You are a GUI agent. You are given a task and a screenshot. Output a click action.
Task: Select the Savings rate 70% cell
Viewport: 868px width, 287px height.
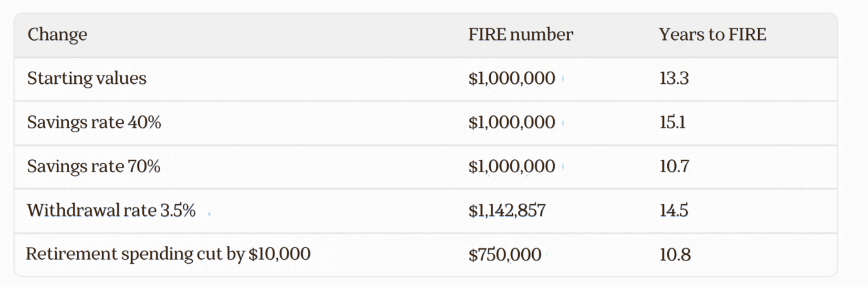point(94,166)
